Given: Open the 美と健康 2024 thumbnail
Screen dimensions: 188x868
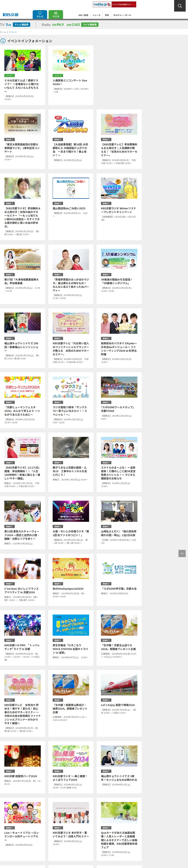Looking at the screenshot, I should pos(71,756).
